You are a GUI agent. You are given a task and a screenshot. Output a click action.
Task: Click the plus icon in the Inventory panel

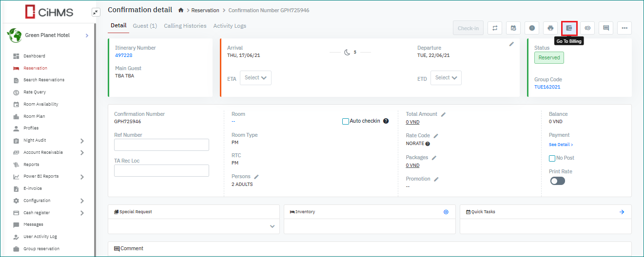tap(446, 212)
